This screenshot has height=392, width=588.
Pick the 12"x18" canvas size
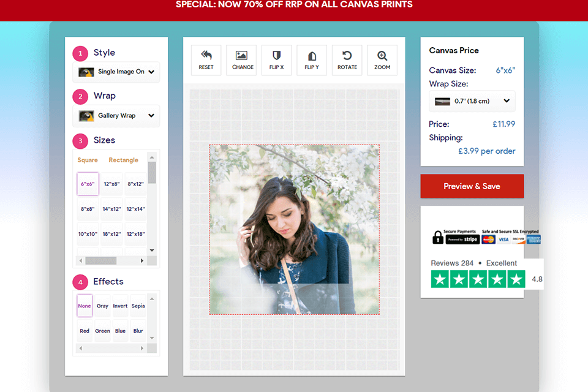[135, 234]
